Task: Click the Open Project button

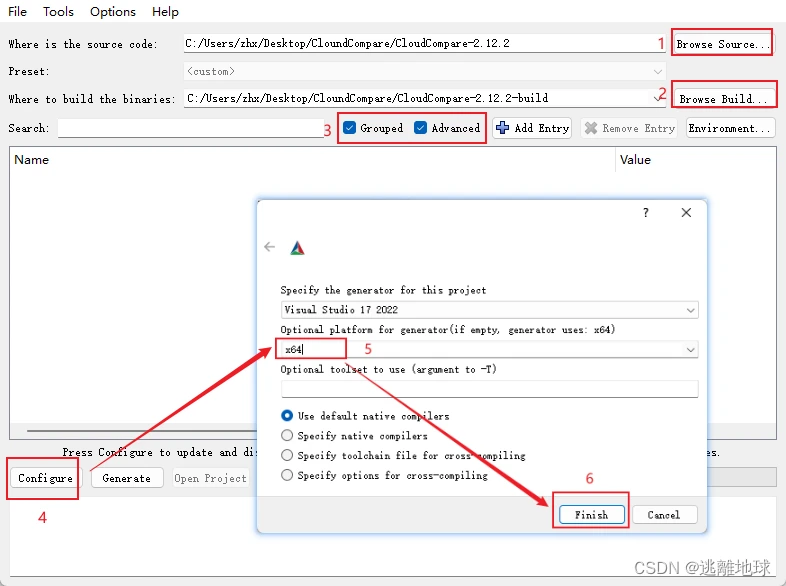Action: pyautogui.click(x=211, y=478)
